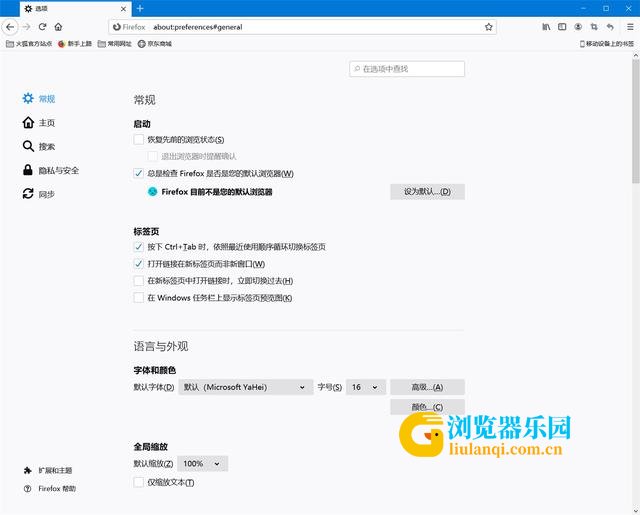Reload the page with the refresh icon
This screenshot has height=515, width=640.
pos(42,27)
